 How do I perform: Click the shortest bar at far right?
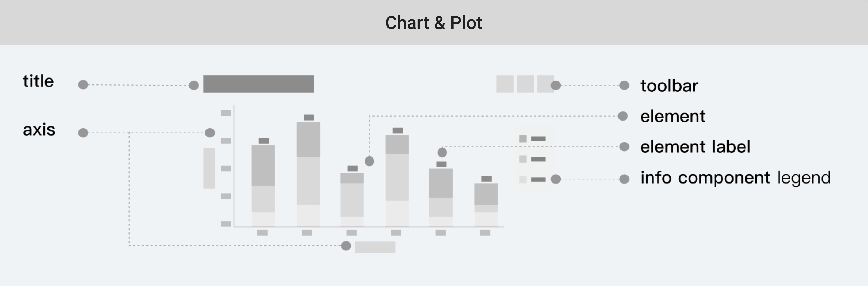point(486,205)
